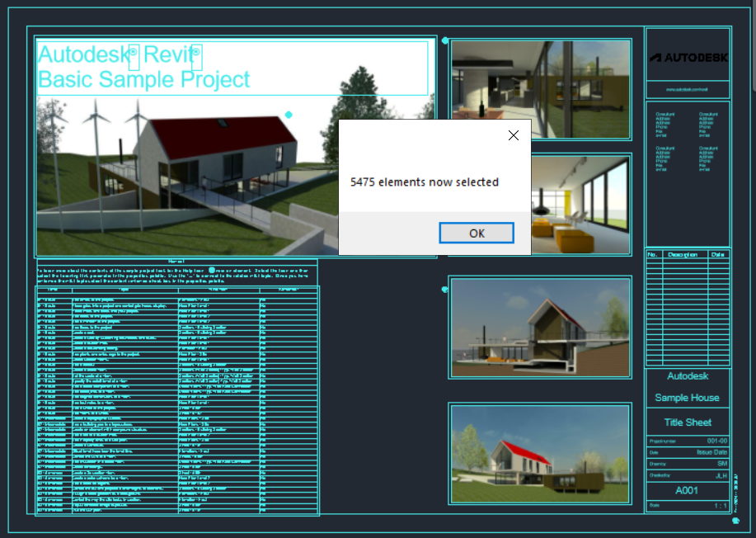The image size is (756, 538).
Task: Click the project number 001-00 value
Action: click(x=717, y=441)
